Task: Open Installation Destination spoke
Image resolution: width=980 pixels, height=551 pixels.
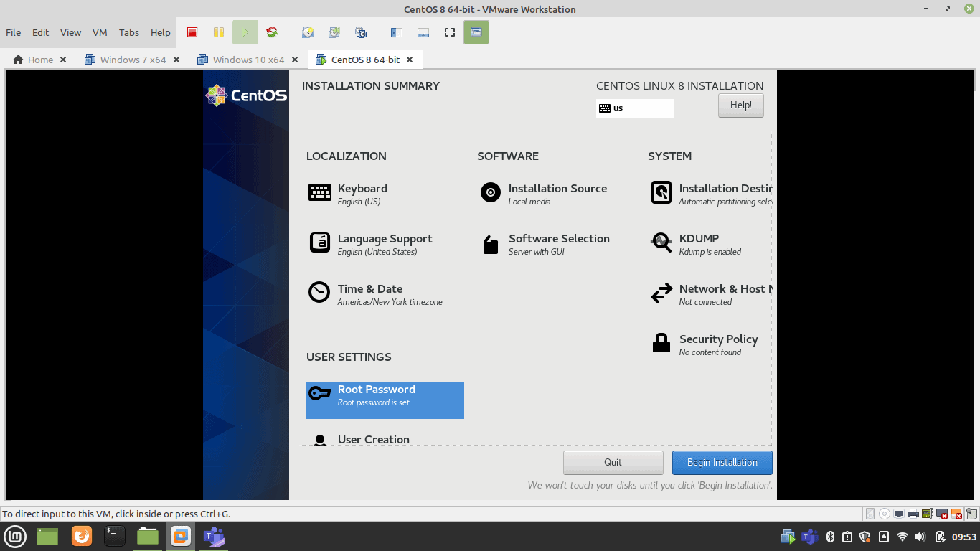Action: 710,194
